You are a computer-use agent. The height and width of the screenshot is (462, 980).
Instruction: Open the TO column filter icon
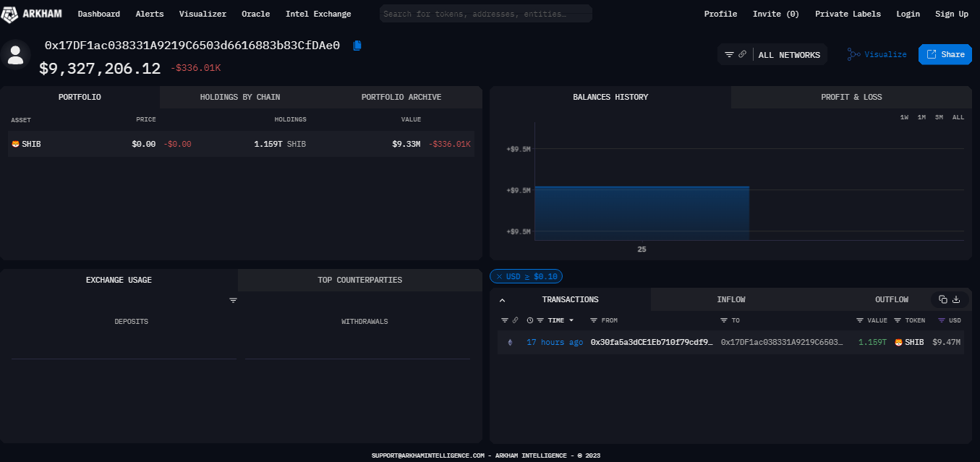coord(724,320)
